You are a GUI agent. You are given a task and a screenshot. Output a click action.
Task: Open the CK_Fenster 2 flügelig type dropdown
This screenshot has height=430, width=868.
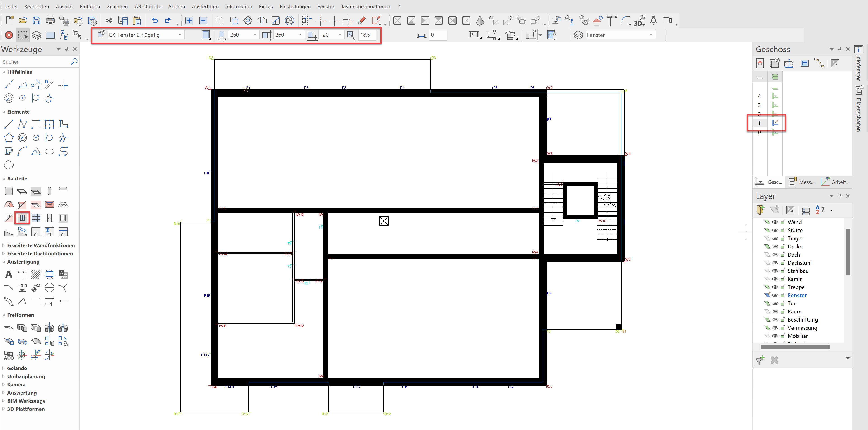pos(180,35)
